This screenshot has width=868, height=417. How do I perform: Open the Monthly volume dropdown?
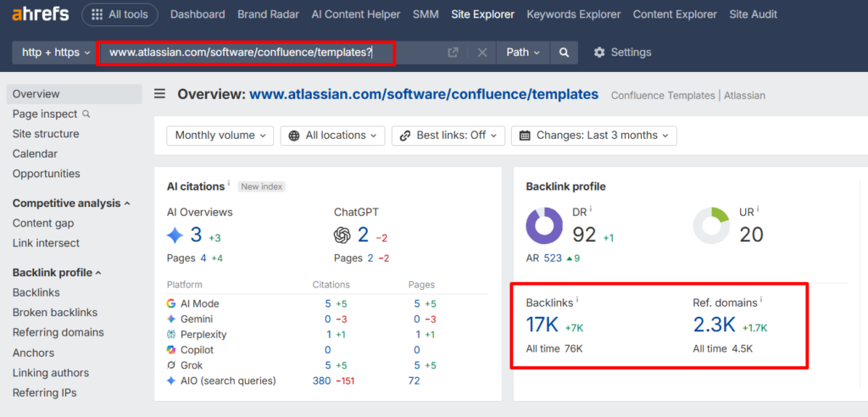[220, 136]
